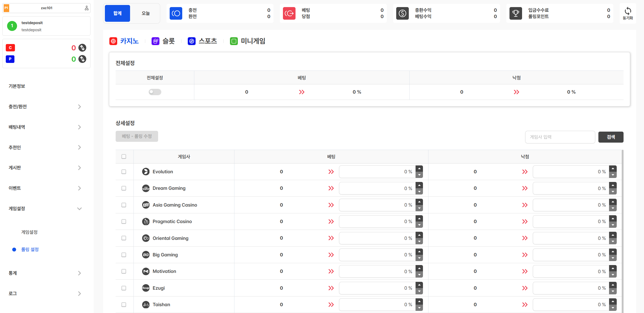Click the transfer icon beside the C balance
The image size is (644, 313).
[82, 48]
